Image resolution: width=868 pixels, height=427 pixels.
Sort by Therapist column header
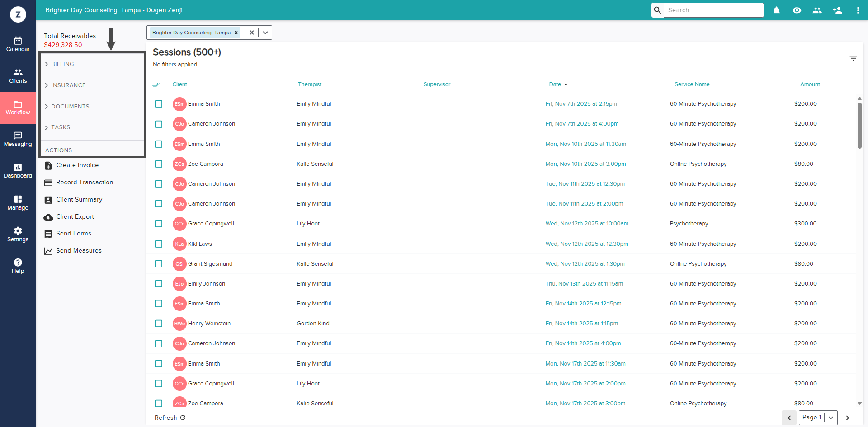point(310,84)
